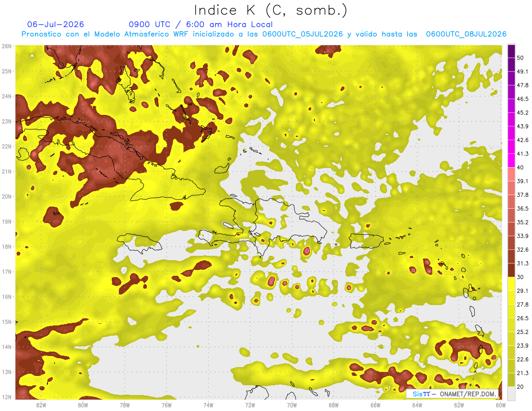Click legend value "21.3"

pyautogui.click(x=522, y=373)
